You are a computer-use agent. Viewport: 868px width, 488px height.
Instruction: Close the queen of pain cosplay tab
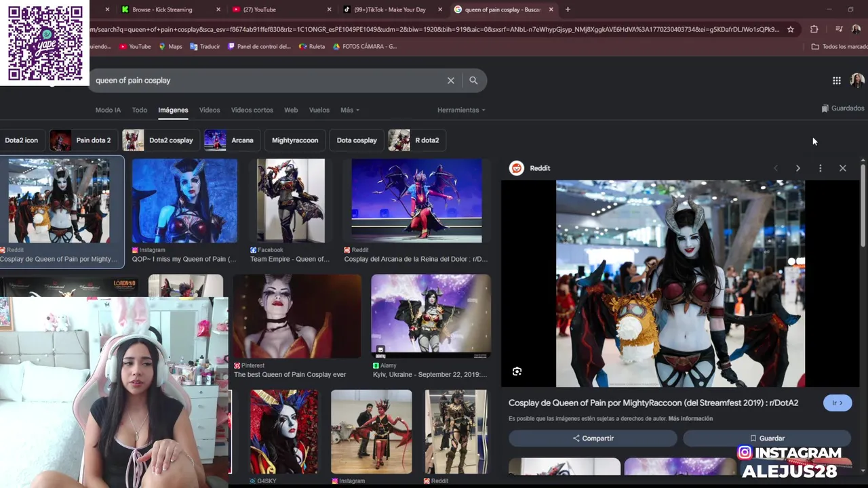coord(551,9)
